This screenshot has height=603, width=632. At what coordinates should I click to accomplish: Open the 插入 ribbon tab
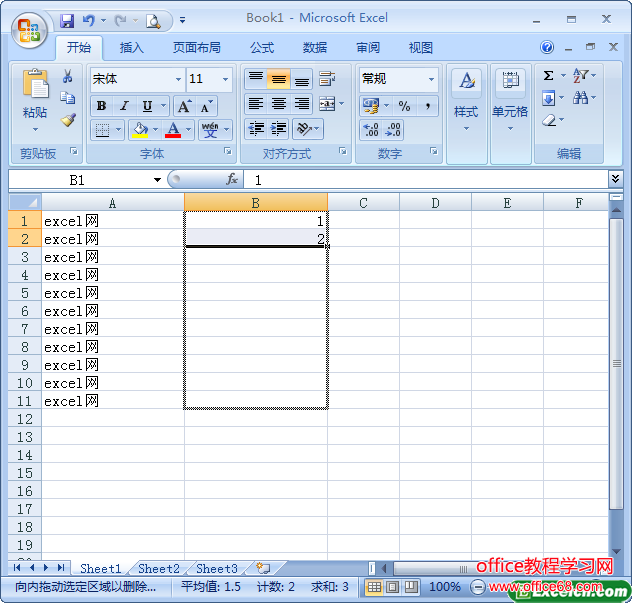coord(131,48)
